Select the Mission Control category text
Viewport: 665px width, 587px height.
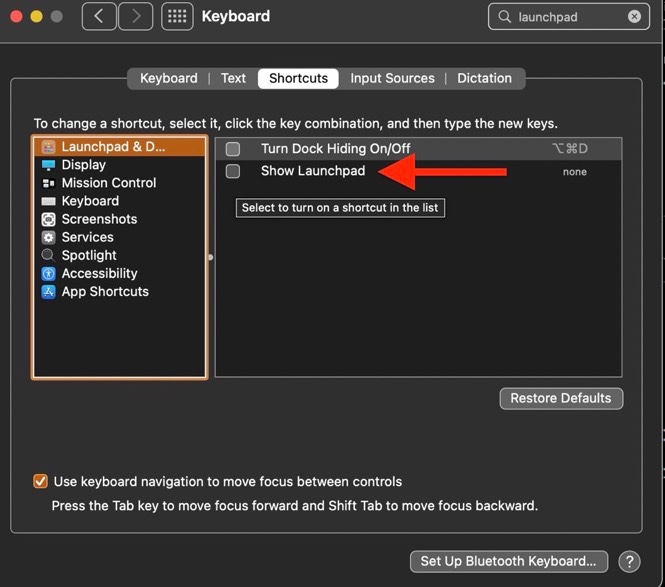click(x=109, y=183)
